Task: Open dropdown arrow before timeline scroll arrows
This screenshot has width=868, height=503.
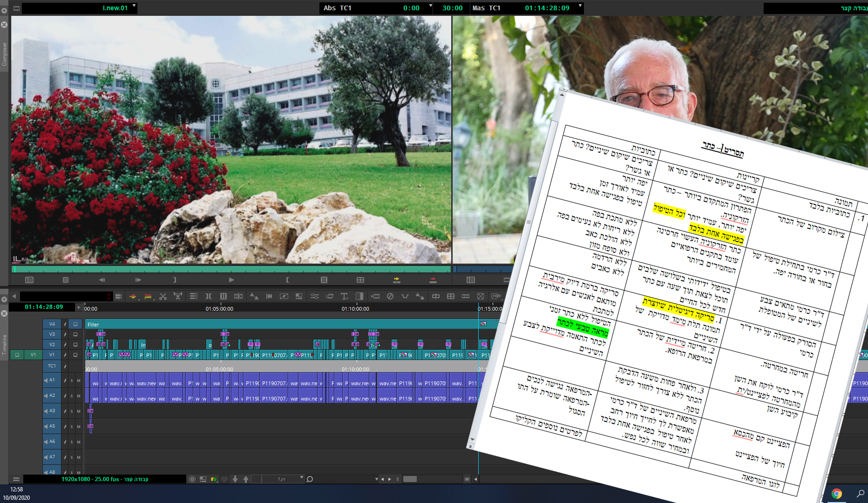Action: 376,479
